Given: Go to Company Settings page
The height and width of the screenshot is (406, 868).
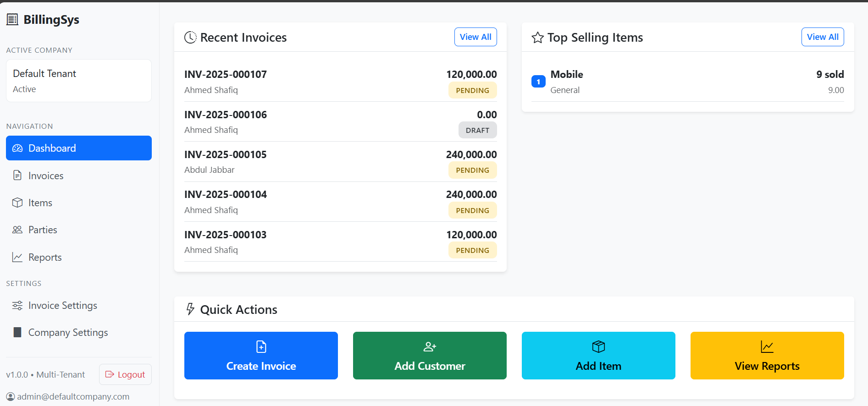Looking at the screenshot, I should pyautogui.click(x=68, y=332).
